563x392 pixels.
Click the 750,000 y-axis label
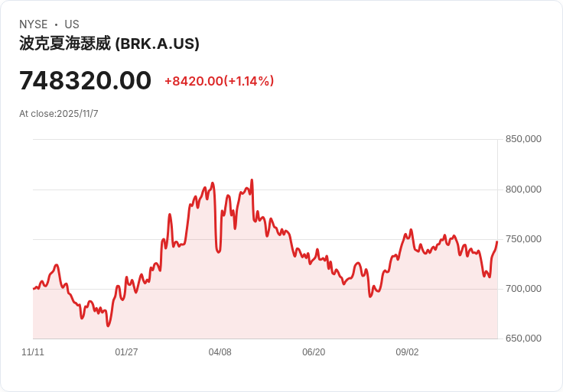(523, 239)
